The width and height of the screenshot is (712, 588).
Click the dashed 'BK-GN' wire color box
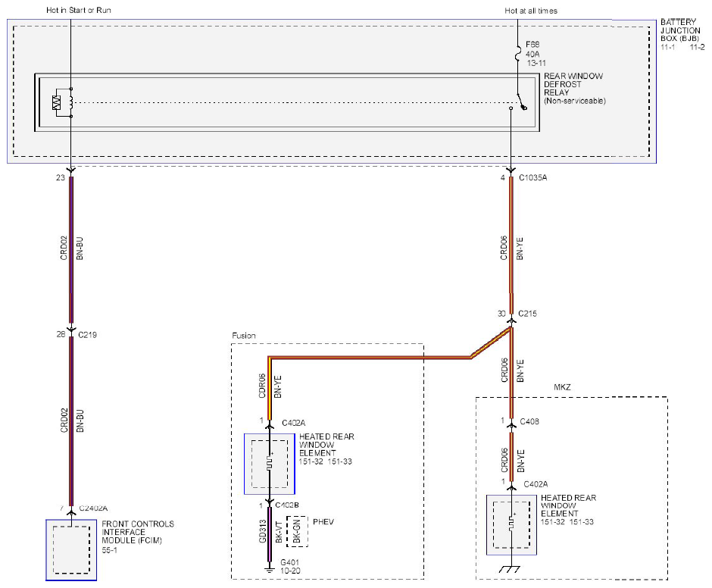click(x=298, y=531)
